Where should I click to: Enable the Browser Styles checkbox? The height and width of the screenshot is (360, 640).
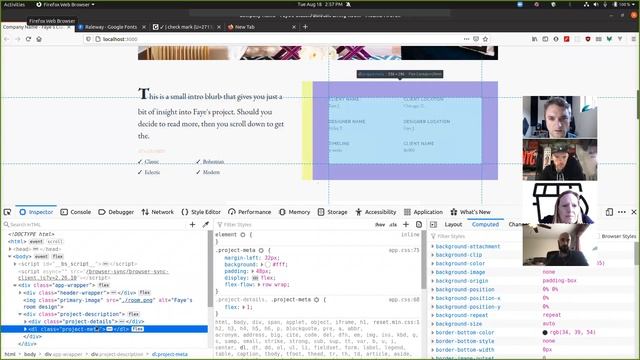[x=598, y=236]
